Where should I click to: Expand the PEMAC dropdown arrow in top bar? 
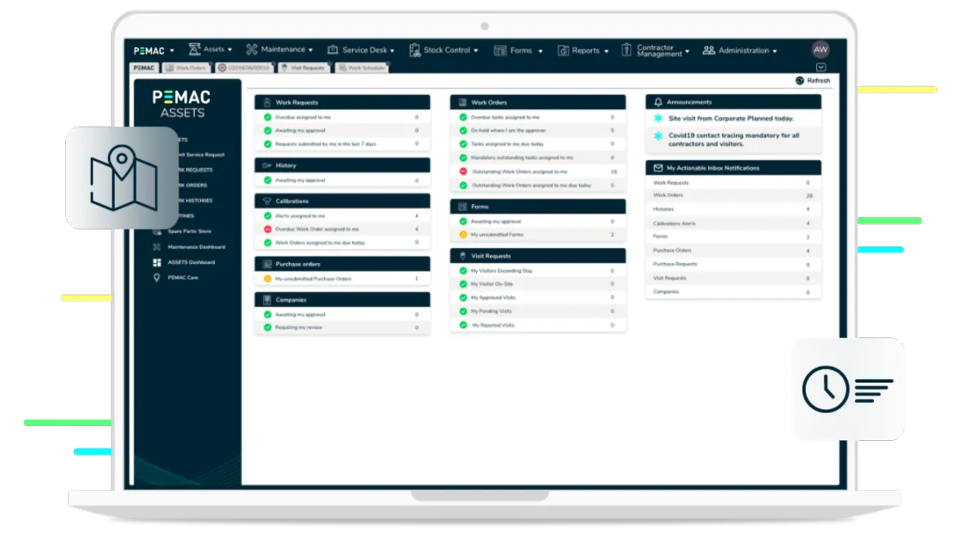coord(172,51)
